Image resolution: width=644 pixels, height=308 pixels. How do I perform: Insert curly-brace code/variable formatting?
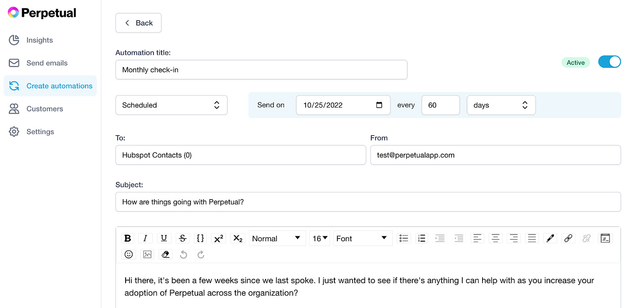pos(200,239)
